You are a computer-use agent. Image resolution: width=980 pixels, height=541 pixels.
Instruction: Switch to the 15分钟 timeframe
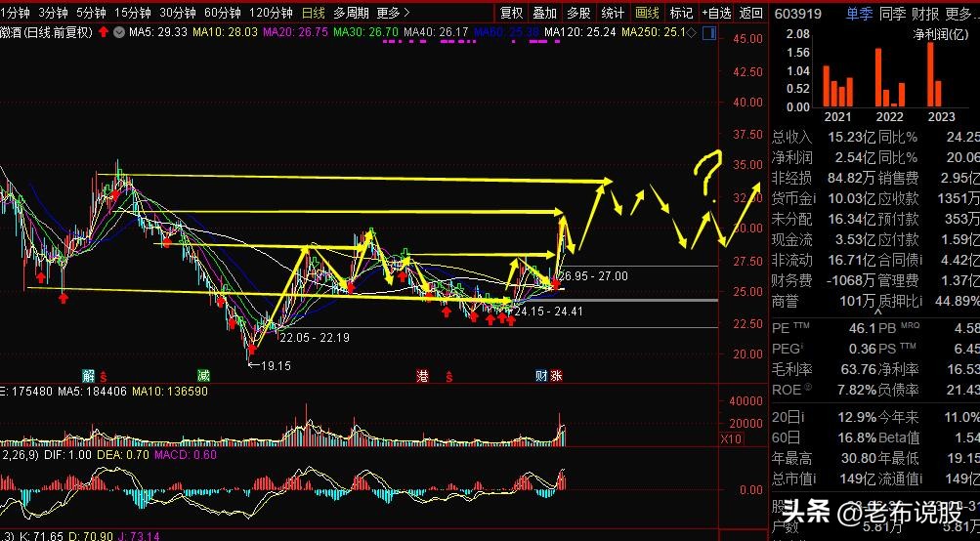pos(133,13)
